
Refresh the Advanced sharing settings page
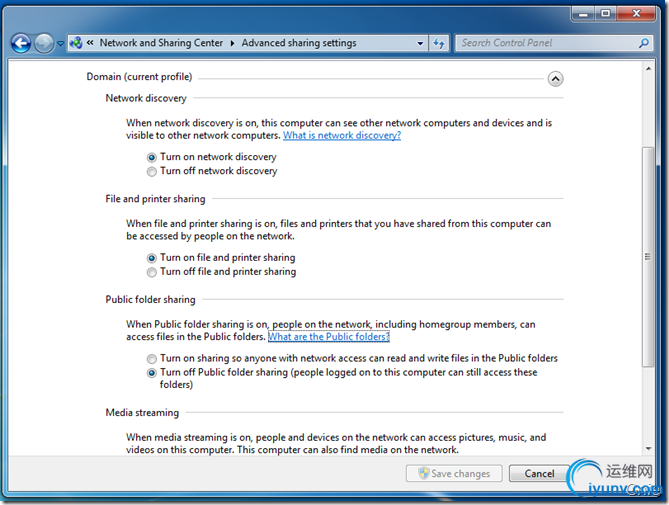click(x=439, y=43)
